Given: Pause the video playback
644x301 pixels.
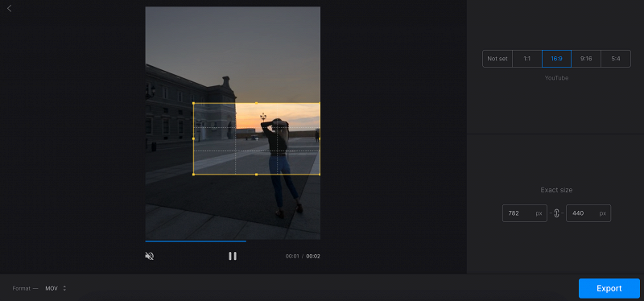Looking at the screenshot, I should (x=233, y=256).
